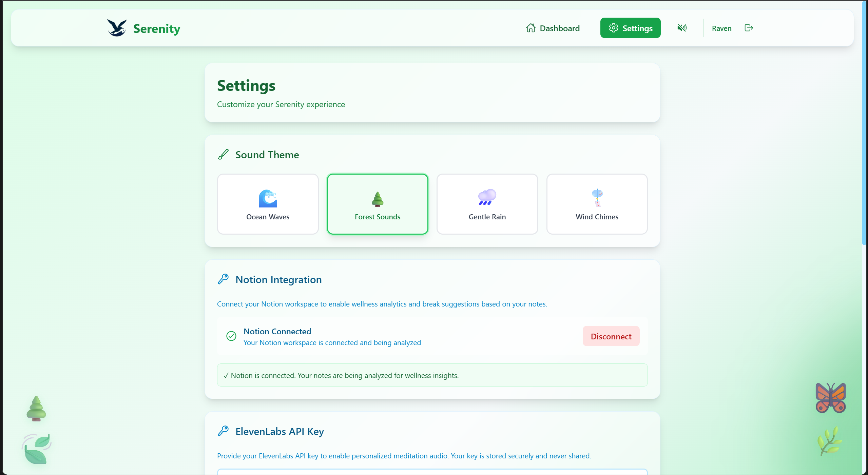Click the butterfly decoration icon
Image resolution: width=868 pixels, height=475 pixels.
pyautogui.click(x=830, y=398)
